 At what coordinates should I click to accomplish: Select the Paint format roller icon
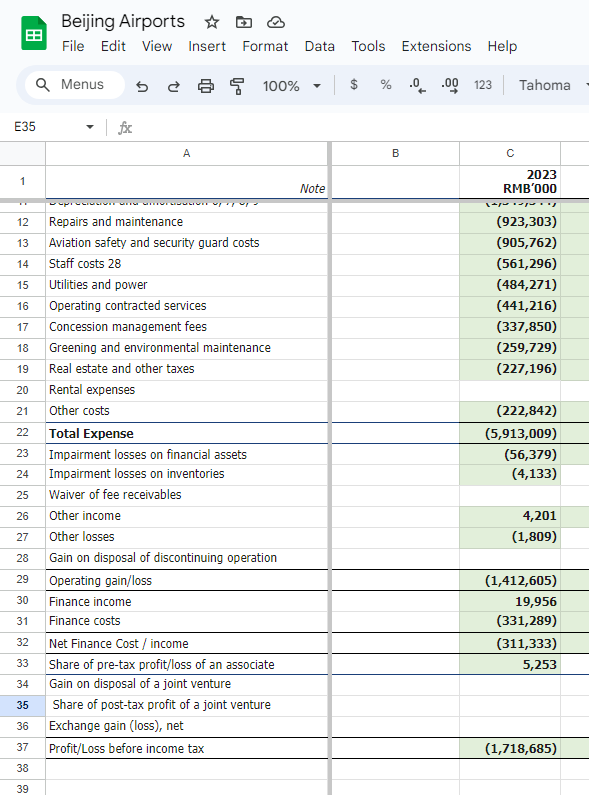point(237,86)
